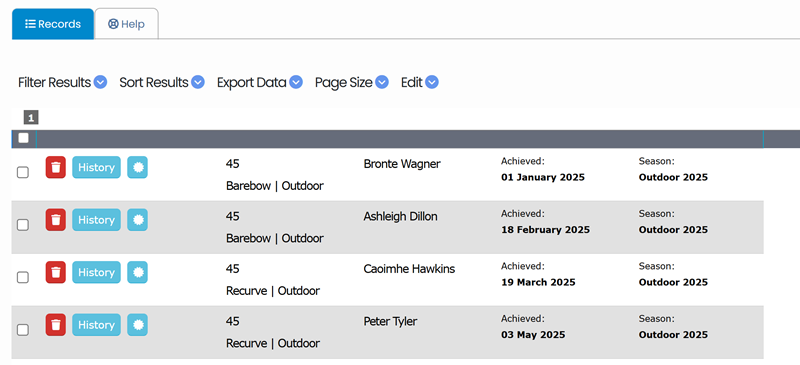Viewport: 800px width, 365px height.
Task: Click score 45 in Caoimhe Hawkins row
Action: coord(233,269)
